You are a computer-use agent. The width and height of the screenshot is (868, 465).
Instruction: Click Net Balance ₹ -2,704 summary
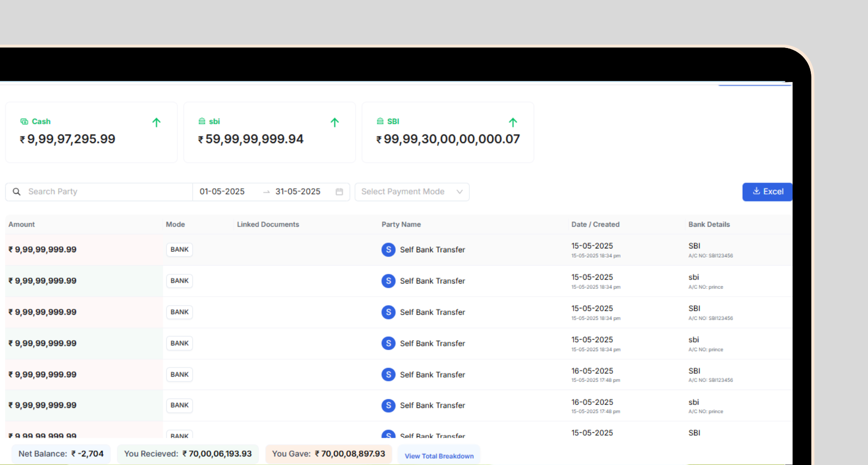(61, 454)
